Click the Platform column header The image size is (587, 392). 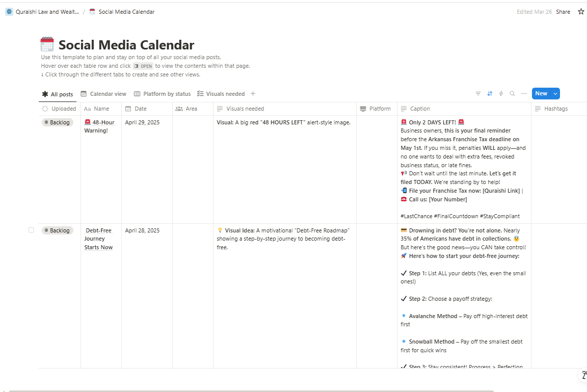(377, 109)
